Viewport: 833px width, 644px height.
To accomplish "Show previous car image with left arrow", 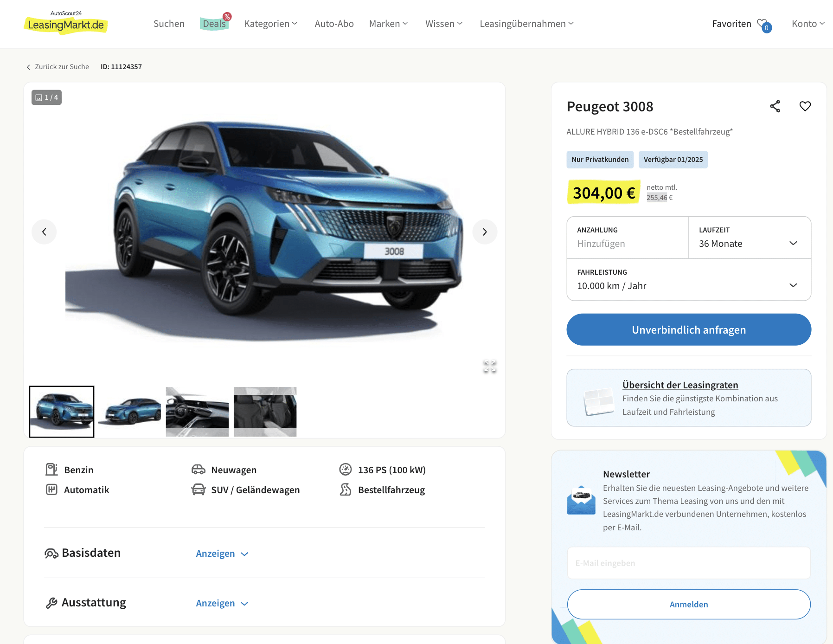I will [44, 232].
